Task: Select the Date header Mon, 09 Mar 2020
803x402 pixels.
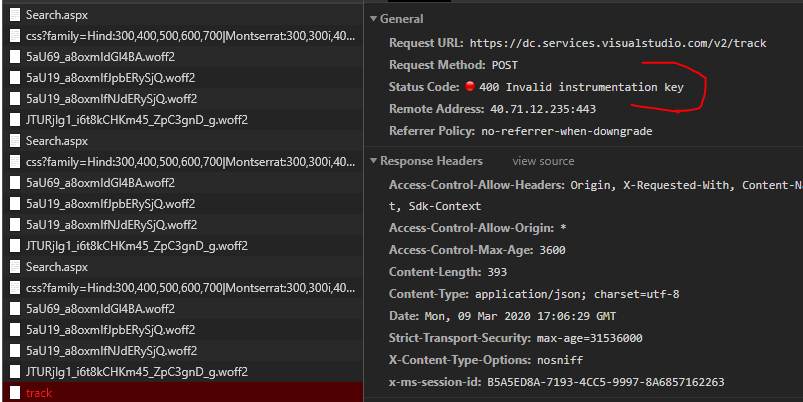Action: pyautogui.click(x=502, y=316)
